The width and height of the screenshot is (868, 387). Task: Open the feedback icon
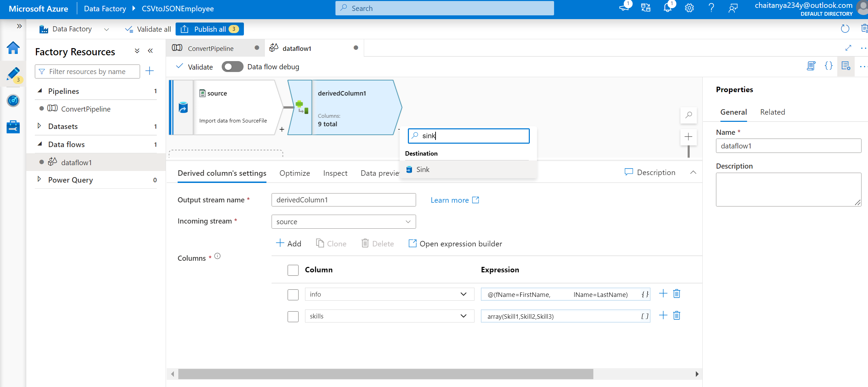[x=733, y=8]
